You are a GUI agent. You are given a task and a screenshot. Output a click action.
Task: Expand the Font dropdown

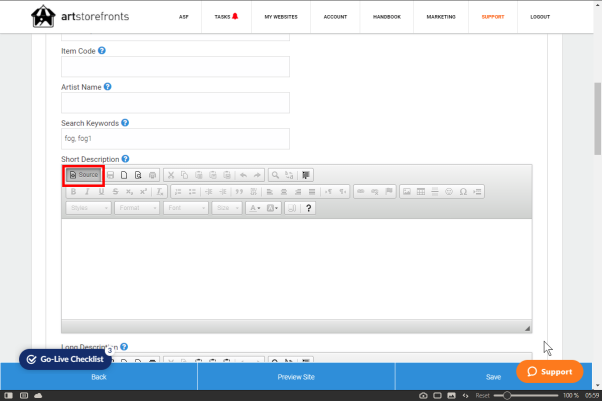point(186,208)
